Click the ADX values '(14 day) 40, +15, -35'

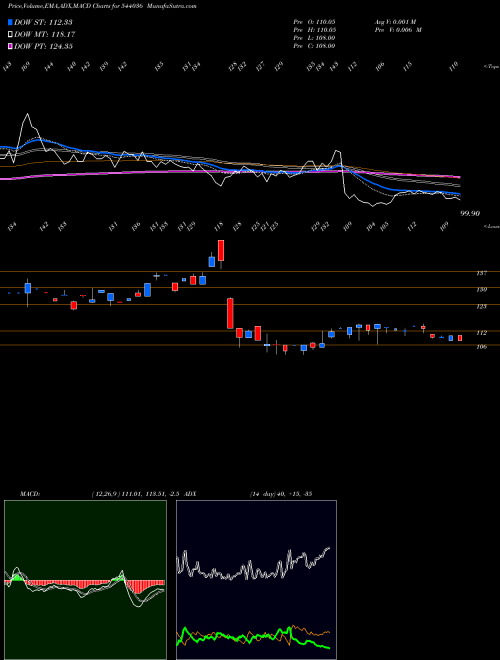point(281,494)
